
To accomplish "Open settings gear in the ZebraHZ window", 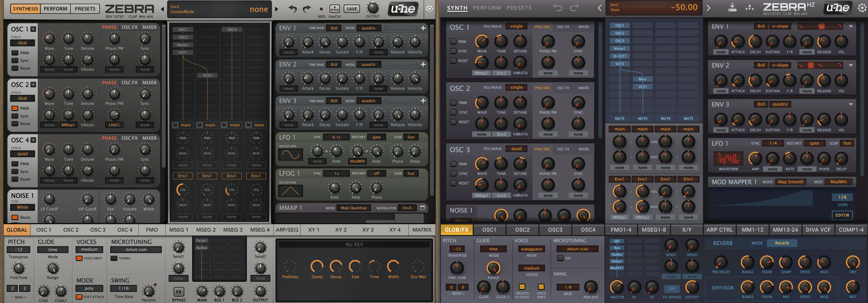I will click(862, 8).
